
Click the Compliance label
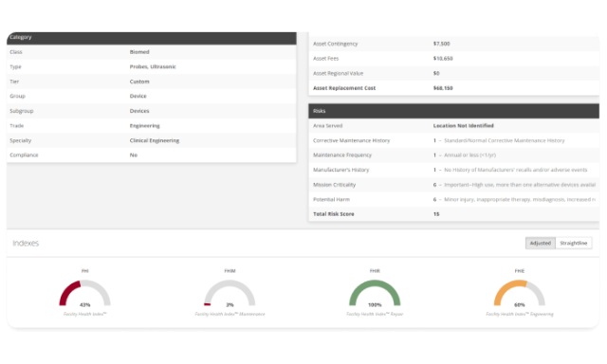[24, 155]
